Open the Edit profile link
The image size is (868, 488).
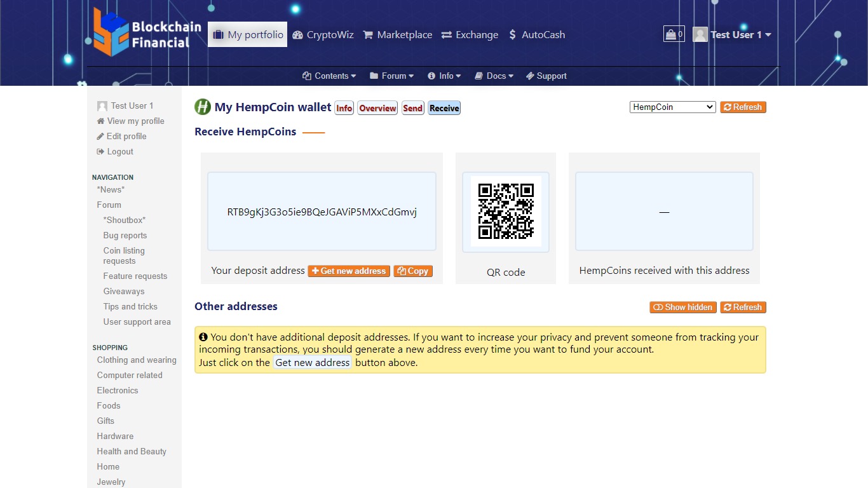[126, 137]
